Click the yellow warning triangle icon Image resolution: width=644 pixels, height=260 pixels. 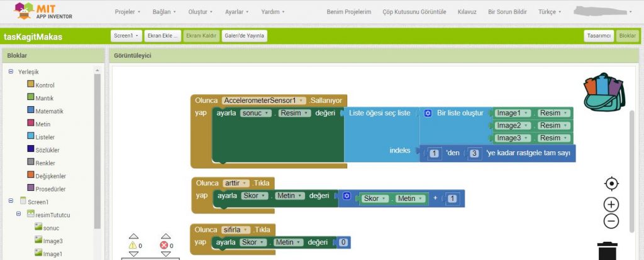[x=133, y=246]
